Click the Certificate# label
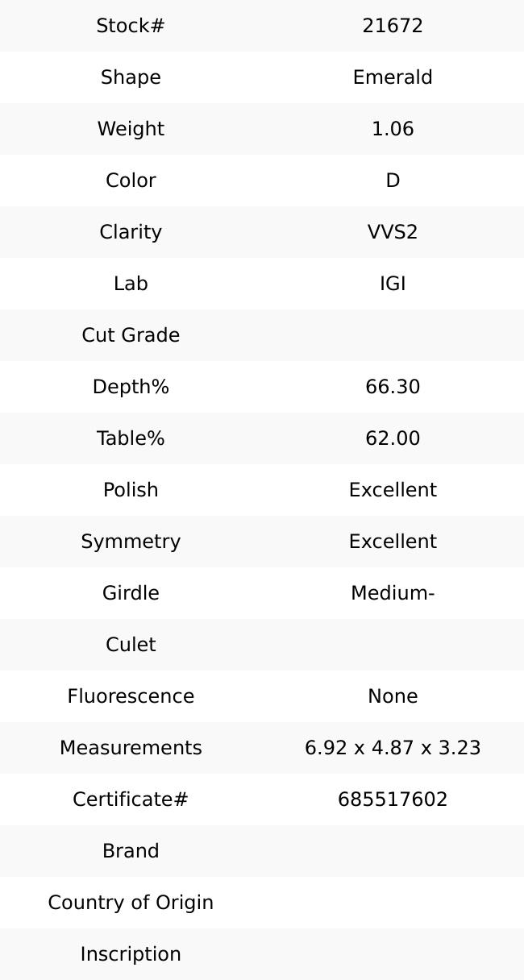This screenshot has height=980, width=524. (131, 799)
